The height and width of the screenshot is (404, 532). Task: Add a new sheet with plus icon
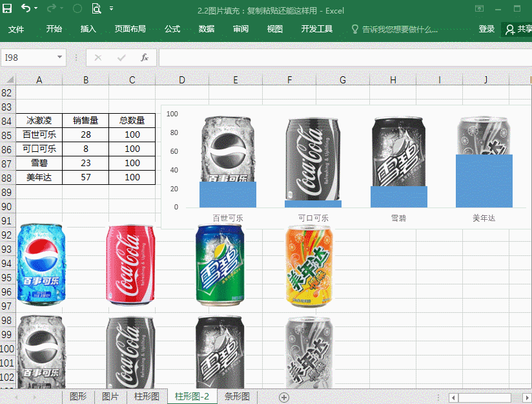click(284, 397)
